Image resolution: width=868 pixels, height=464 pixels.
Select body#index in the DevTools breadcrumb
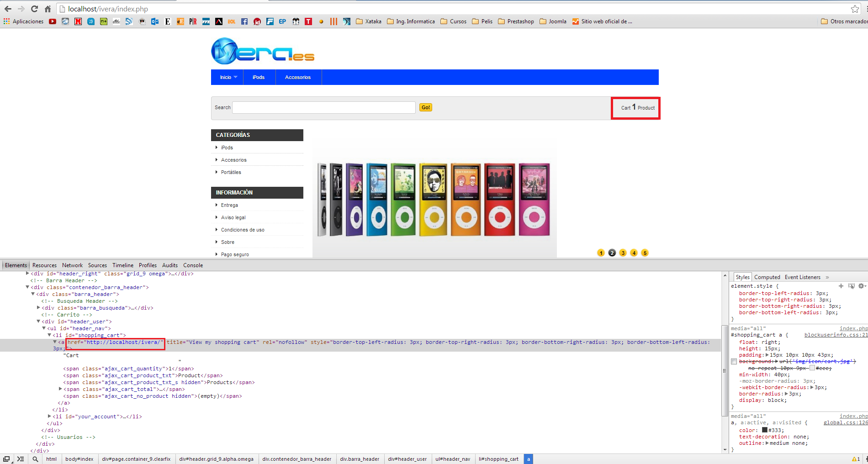pyautogui.click(x=79, y=459)
